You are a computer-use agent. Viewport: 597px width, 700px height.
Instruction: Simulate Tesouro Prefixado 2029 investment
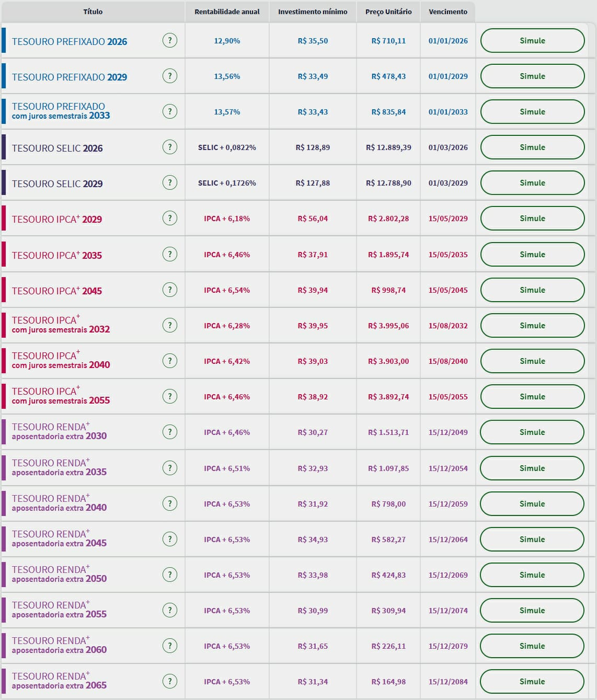tap(532, 76)
